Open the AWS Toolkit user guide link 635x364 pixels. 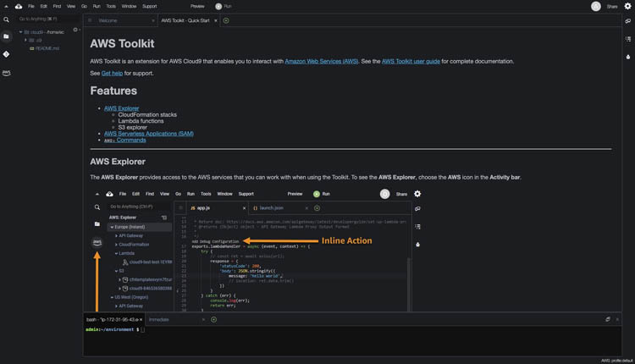[411, 62]
